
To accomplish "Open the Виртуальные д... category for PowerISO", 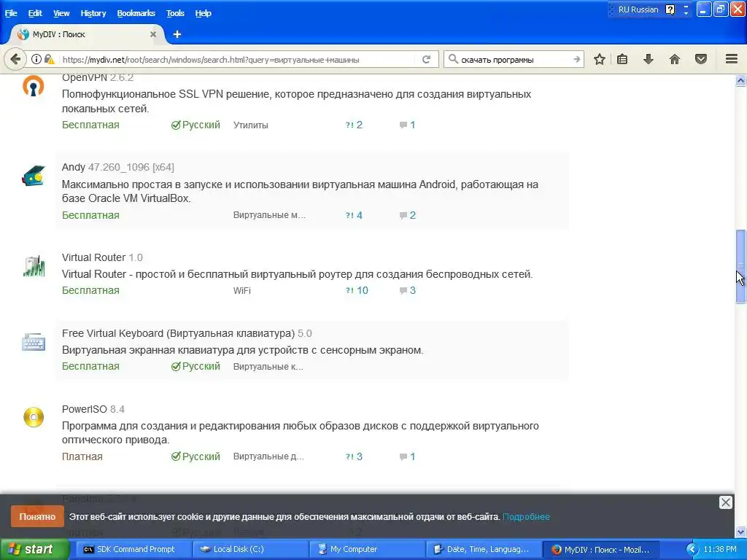I will point(268,456).
